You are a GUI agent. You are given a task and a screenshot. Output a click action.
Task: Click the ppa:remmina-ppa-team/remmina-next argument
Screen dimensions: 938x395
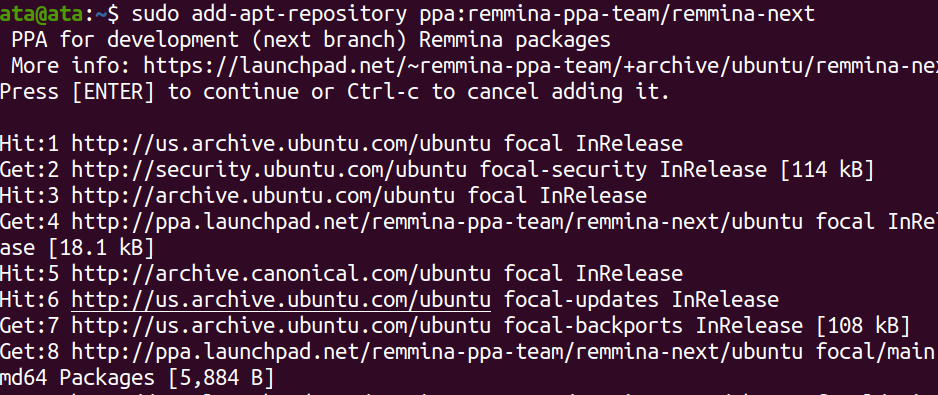617,13
